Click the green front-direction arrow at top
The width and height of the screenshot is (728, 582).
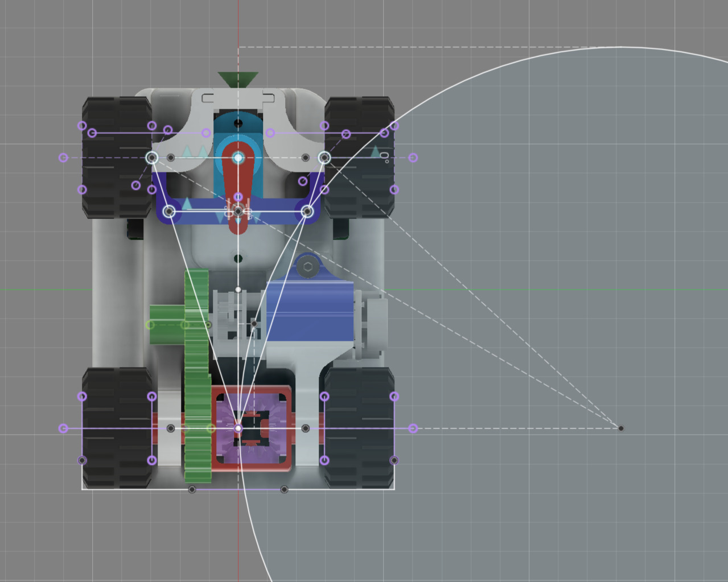(238, 80)
